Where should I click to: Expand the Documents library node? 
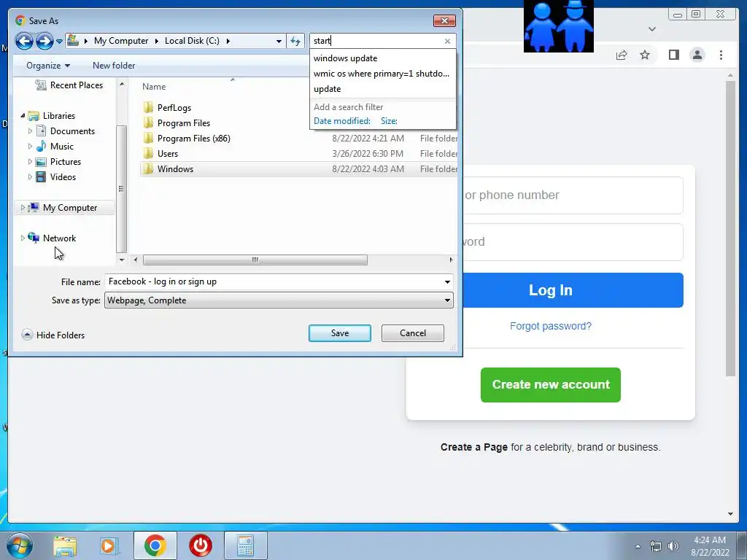[30, 131]
